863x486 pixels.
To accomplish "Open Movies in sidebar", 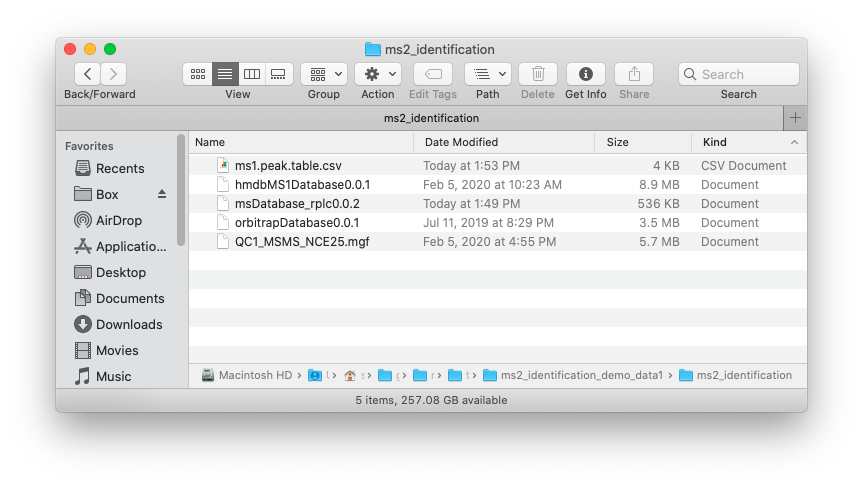I will [x=106, y=350].
